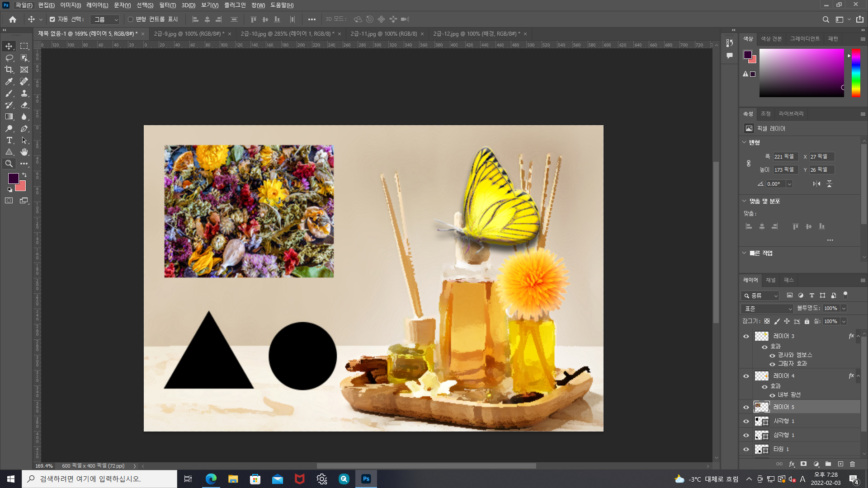868x488 pixels.
Task: Click the delete layer trash icon
Action: pyautogui.click(x=853, y=464)
